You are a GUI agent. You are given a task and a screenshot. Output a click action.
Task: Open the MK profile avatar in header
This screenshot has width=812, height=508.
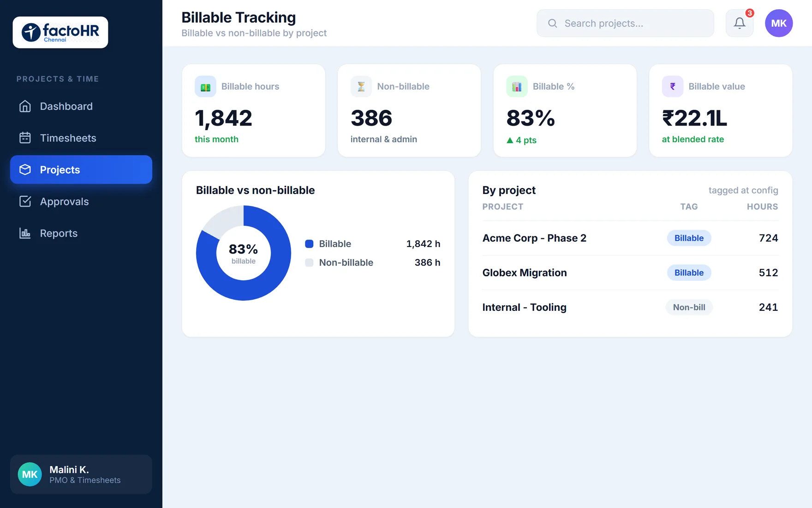(x=779, y=23)
